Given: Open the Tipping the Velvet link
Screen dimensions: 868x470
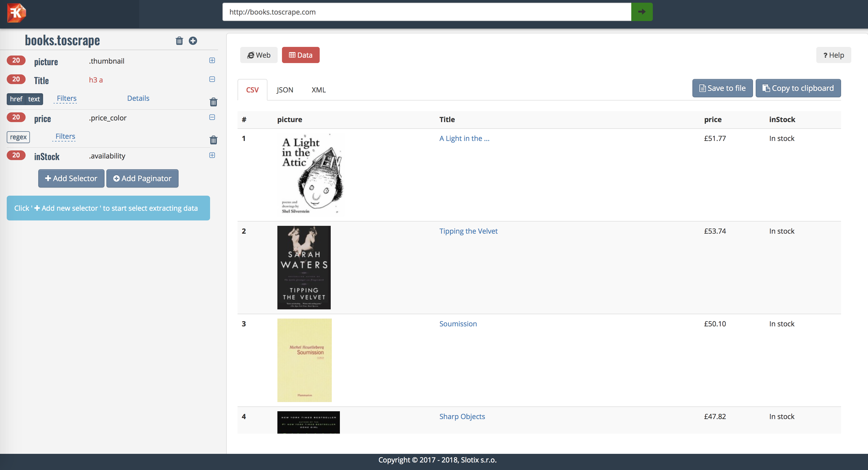Looking at the screenshot, I should (x=468, y=231).
